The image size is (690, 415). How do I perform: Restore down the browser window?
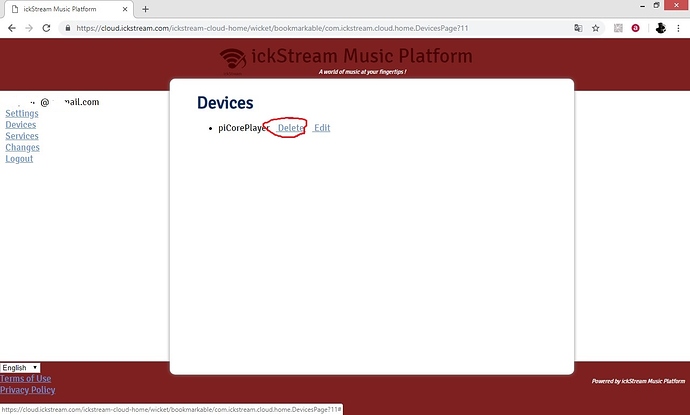click(656, 5)
